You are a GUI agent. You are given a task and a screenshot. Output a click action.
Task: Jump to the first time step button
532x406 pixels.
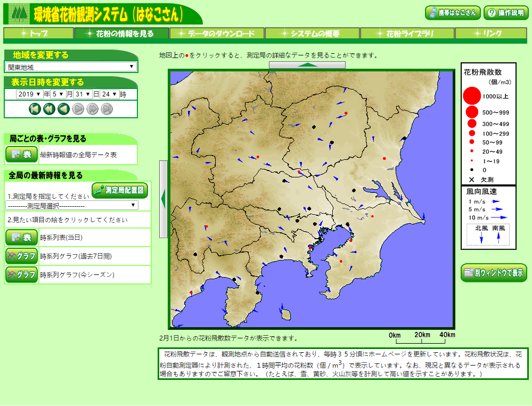point(35,109)
